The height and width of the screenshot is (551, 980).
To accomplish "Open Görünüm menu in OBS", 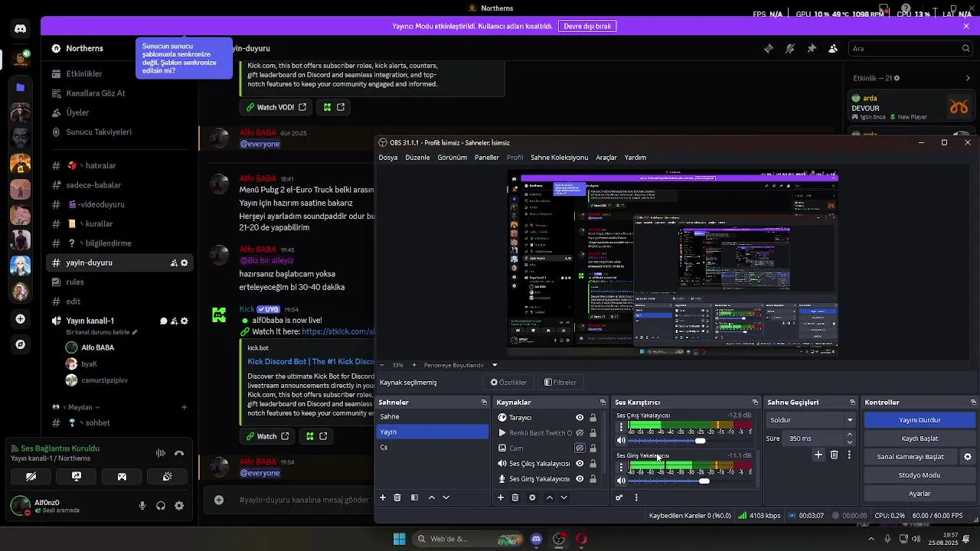I will click(x=452, y=158).
